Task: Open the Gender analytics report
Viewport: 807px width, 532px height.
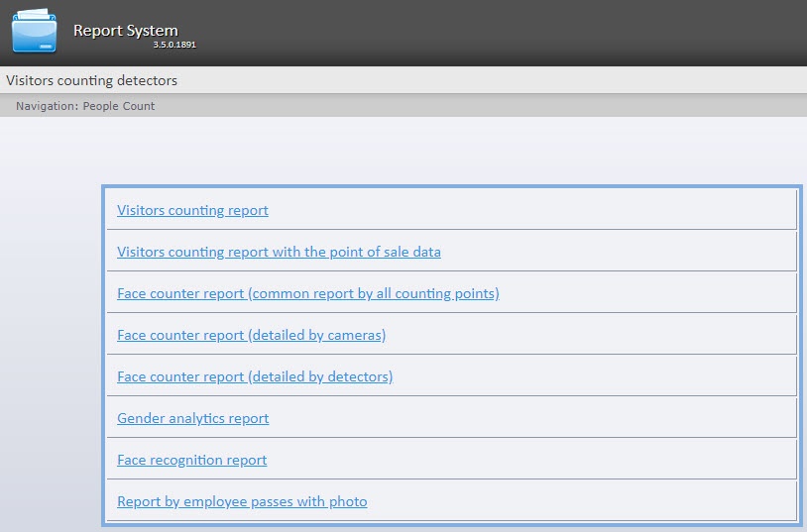Action: coord(192,418)
